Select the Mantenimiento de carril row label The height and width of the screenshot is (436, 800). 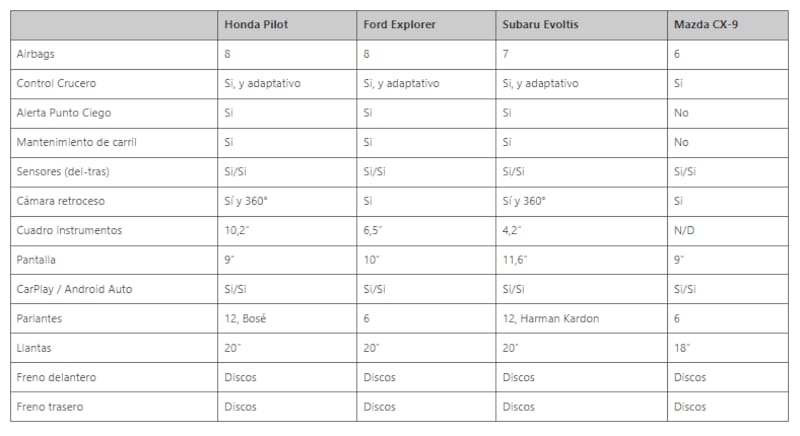click(x=77, y=142)
